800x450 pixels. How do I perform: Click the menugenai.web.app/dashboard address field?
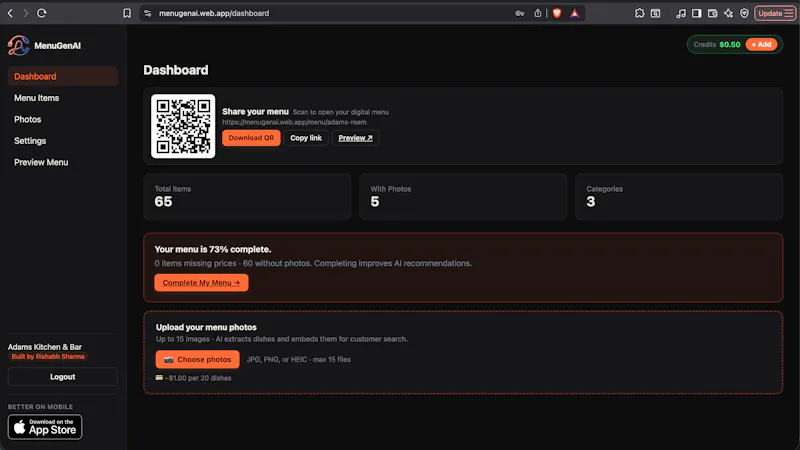[214, 13]
